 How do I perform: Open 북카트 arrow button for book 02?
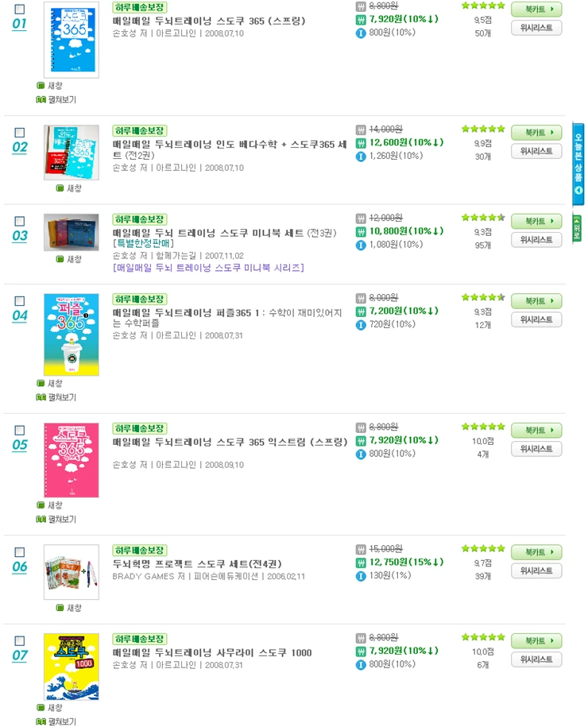click(536, 133)
